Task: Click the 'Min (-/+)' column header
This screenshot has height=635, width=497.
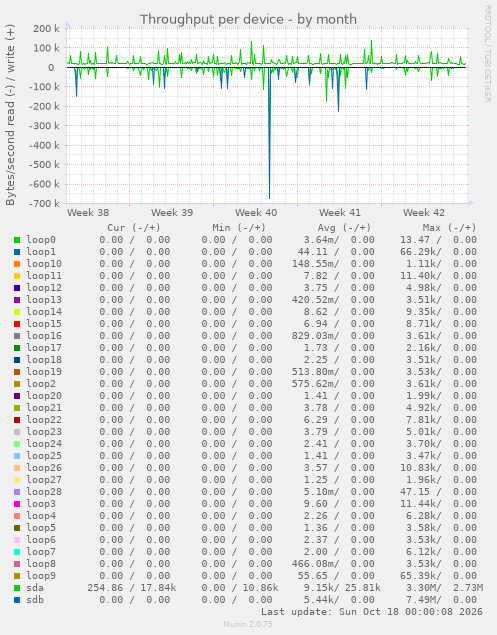Action: point(239,228)
